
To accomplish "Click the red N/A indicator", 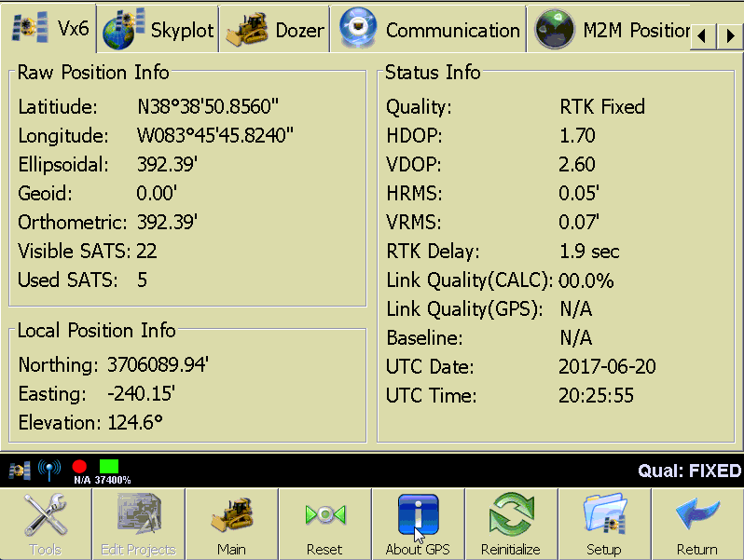I will (x=80, y=467).
